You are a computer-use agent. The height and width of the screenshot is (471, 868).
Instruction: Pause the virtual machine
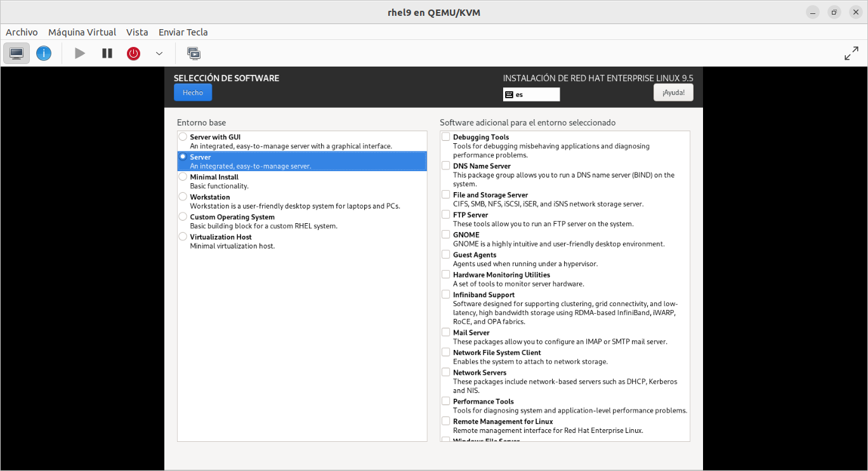[x=107, y=53]
